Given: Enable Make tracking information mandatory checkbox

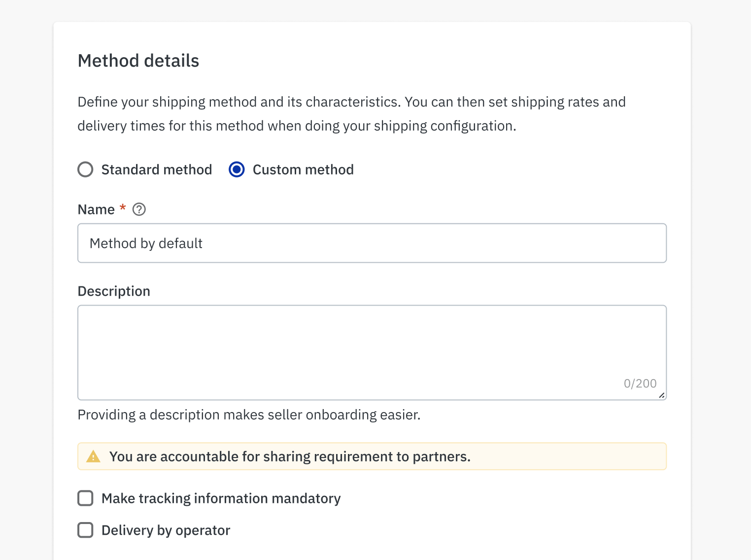Looking at the screenshot, I should 86,498.
